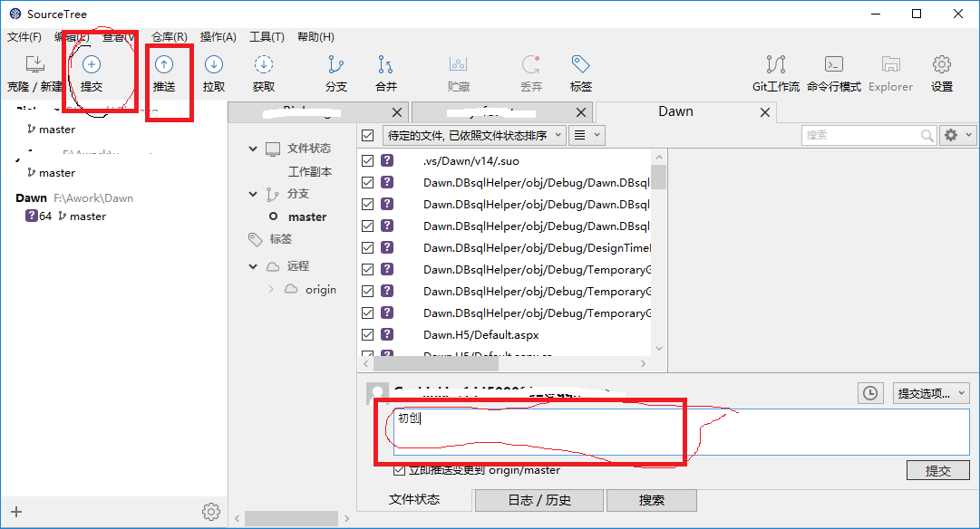Open the 操作(A) menu

[218, 37]
